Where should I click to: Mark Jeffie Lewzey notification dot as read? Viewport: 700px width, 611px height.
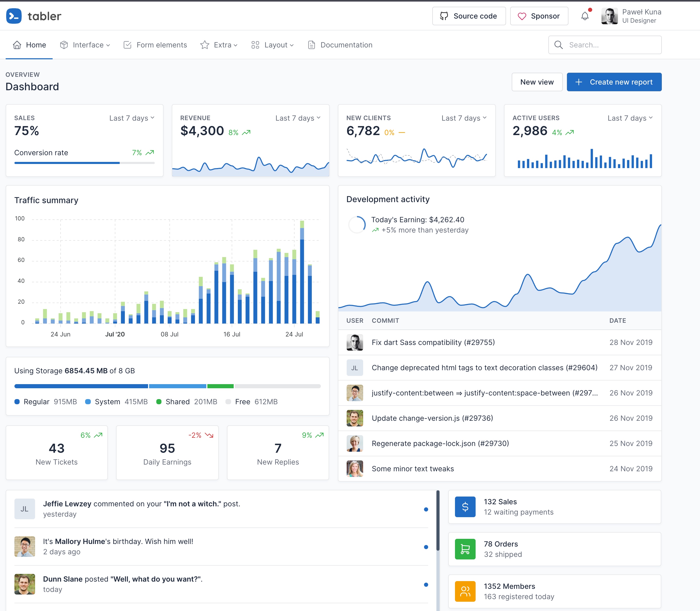click(x=426, y=509)
